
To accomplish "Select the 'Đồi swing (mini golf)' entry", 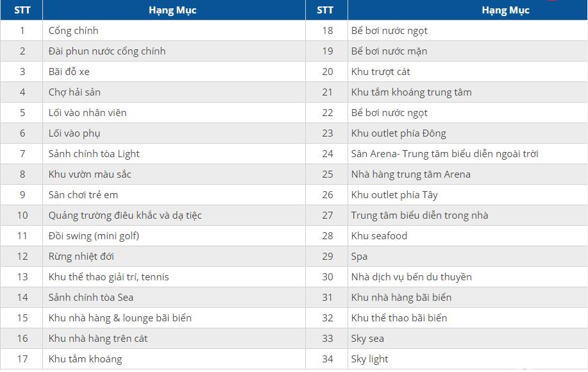I will (94, 236).
